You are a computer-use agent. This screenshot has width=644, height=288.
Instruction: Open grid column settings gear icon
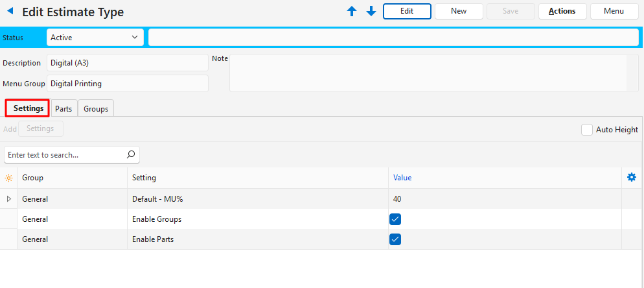pyautogui.click(x=632, y=177)
